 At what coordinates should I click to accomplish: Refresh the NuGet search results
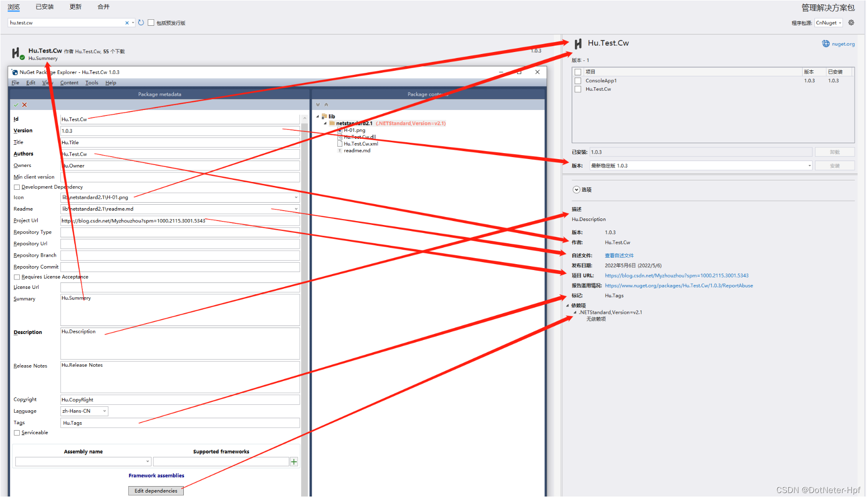pyautogui.click(x=141, y=23)
